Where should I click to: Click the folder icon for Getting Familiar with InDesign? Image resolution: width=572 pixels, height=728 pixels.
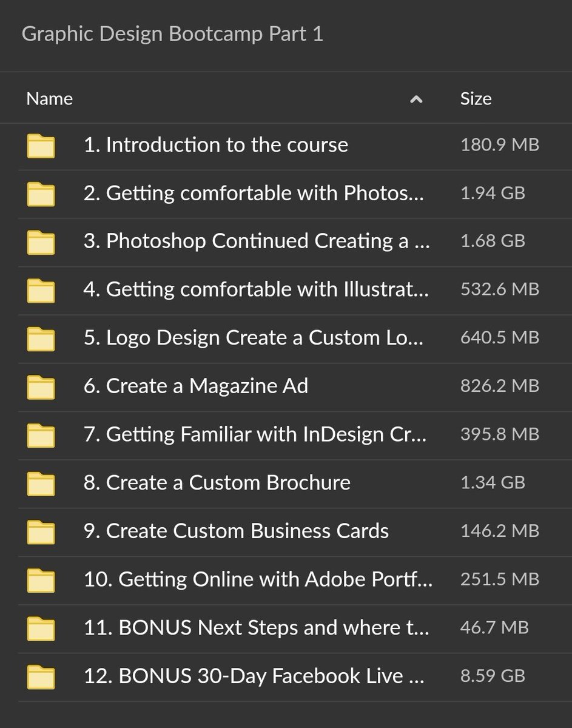[41, 436]
